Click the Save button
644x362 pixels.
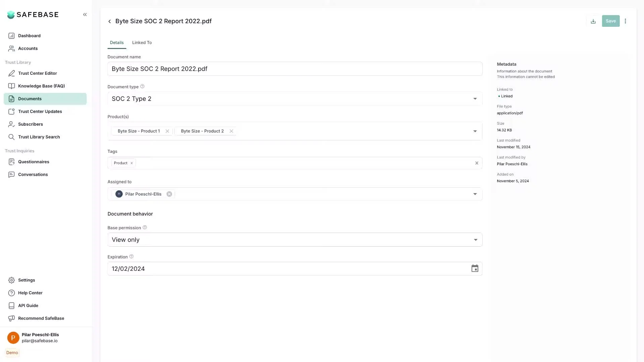[x=610, y=21]
